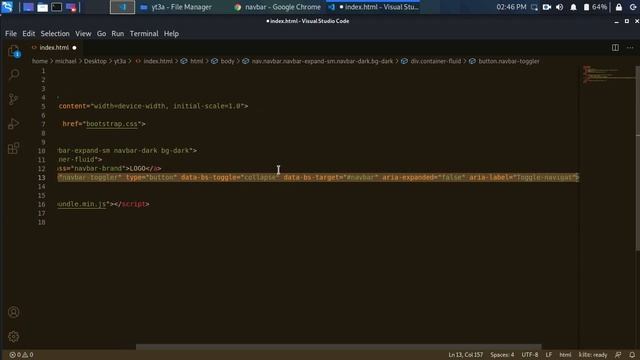Open the Help menu
This screenshot has height=360, width=640.
pos(171,33)
